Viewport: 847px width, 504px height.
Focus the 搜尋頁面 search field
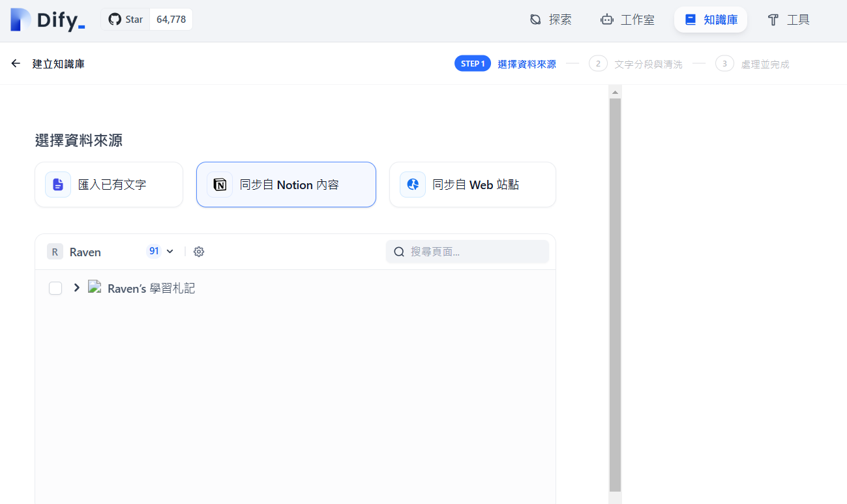(x=468, y=252)
